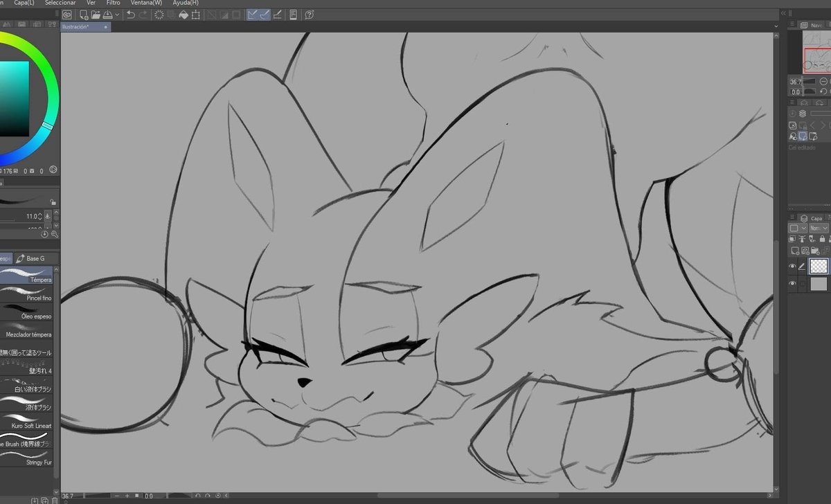The width and height of the screenshot is (831, 504).
Task: Click the trash delete sub tool icon
Action: [x=54, y=500]
